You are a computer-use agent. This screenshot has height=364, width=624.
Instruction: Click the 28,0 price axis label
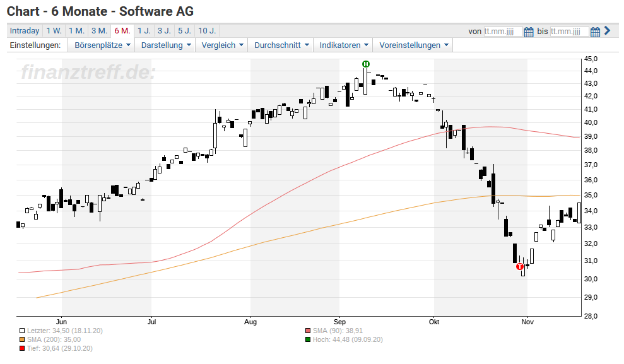pyautogui.click(x=591, y=316)
